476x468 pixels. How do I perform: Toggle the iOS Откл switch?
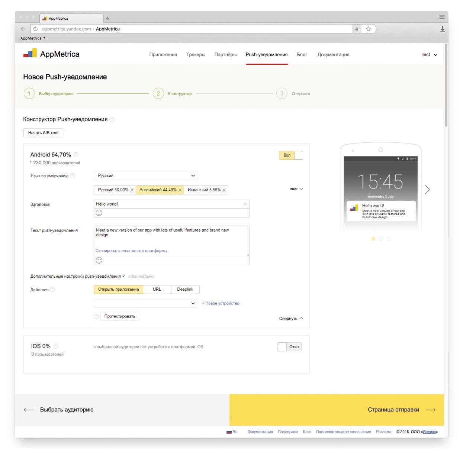[x=290, y=347]
